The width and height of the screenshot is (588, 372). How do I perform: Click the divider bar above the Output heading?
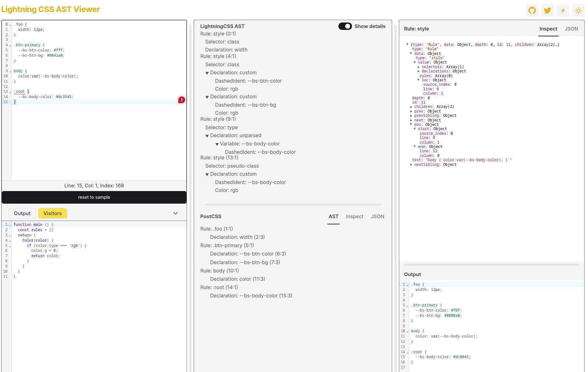coord(492,264)
